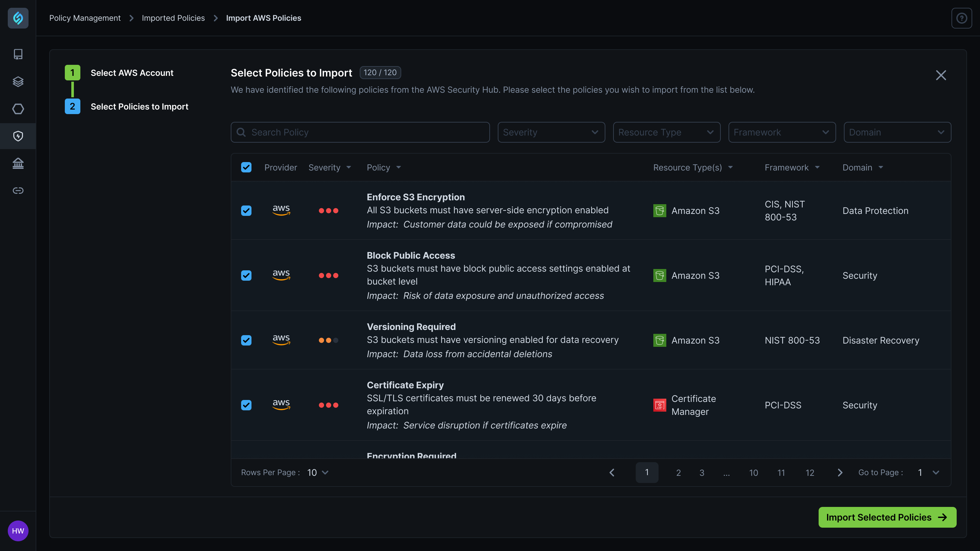Click the Versioning Required policy title

coord(411,326)
